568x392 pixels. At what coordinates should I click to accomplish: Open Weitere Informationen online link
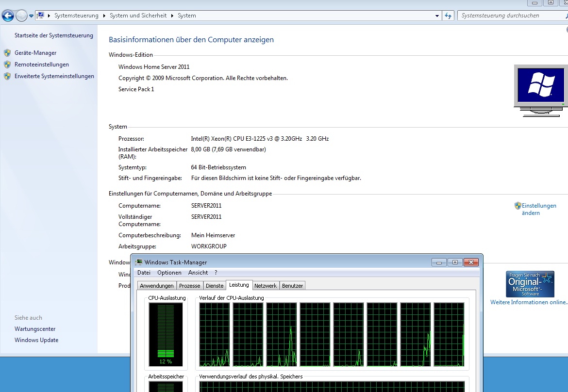coord(529,302)
